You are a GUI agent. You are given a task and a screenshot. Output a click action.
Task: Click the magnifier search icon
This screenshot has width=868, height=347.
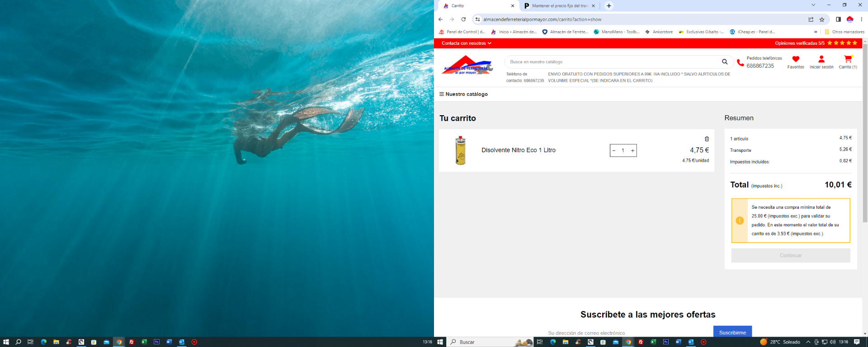(x=725, y=62)
